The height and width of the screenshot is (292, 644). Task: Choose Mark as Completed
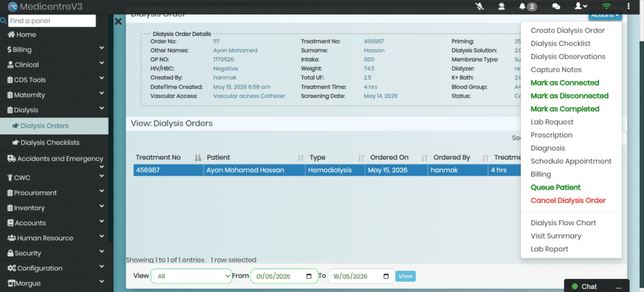(565, 109)
